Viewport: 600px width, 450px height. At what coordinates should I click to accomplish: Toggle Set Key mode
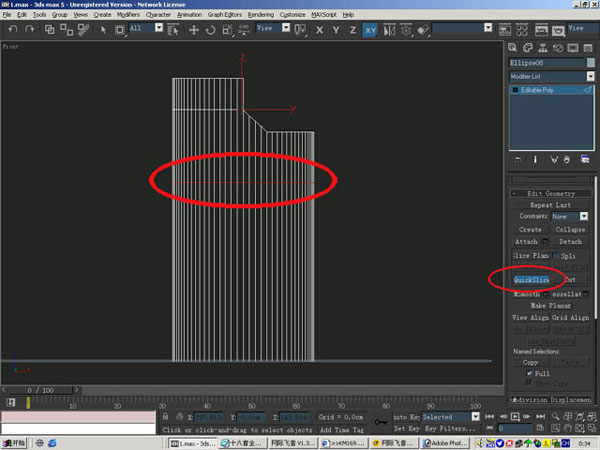click(406, 427)
